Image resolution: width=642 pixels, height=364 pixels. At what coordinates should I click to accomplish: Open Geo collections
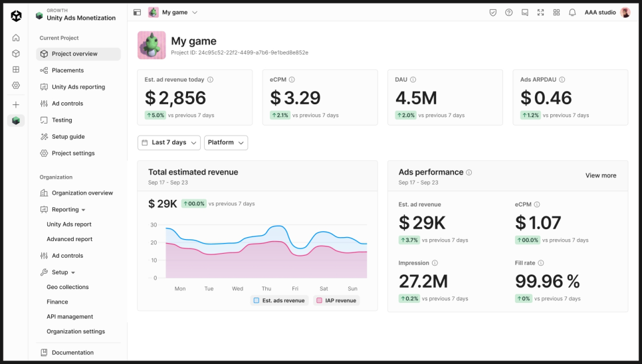(x=68, y=287)
